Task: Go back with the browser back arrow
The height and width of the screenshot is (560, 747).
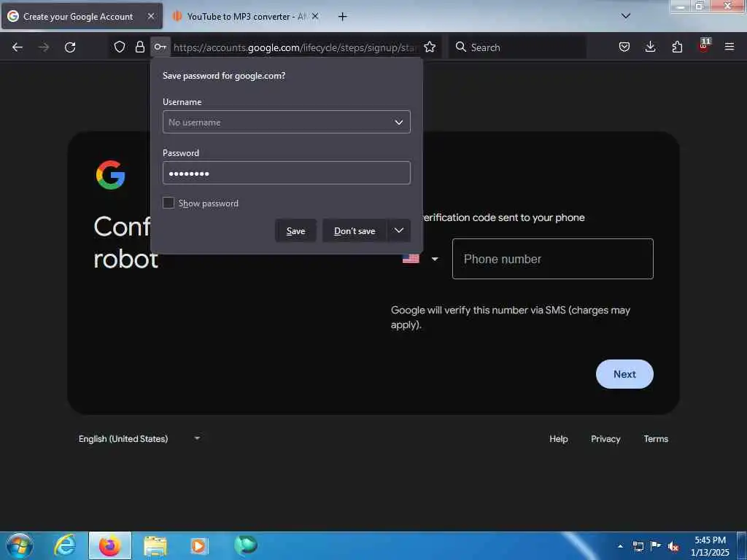Action: pyautogui.click(x=18, y=47)
